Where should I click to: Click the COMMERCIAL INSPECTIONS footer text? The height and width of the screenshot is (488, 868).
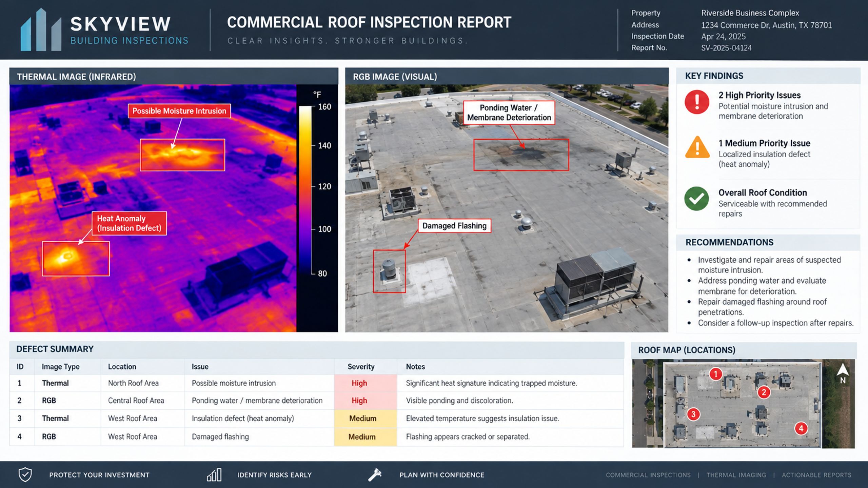click(648, 475)
